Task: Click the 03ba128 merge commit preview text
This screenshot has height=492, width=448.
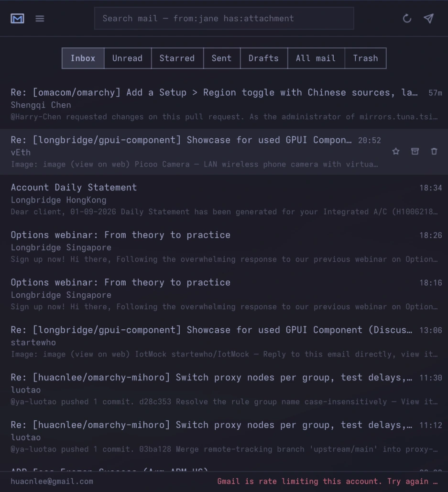Action: tap(224, 449)
